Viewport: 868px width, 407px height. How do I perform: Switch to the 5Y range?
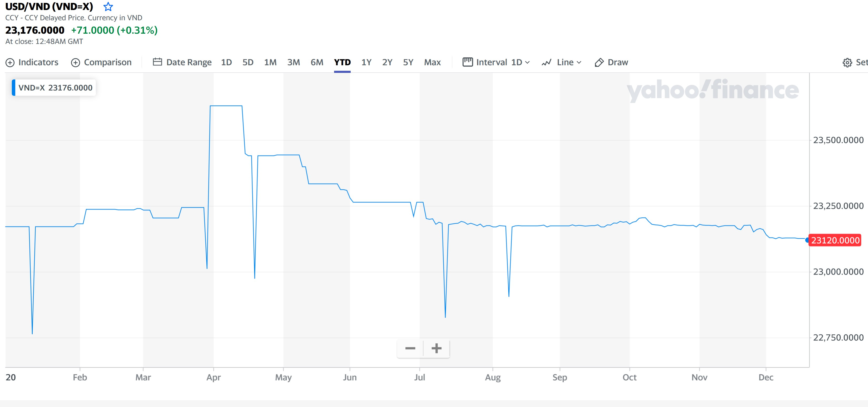(408, 62)
